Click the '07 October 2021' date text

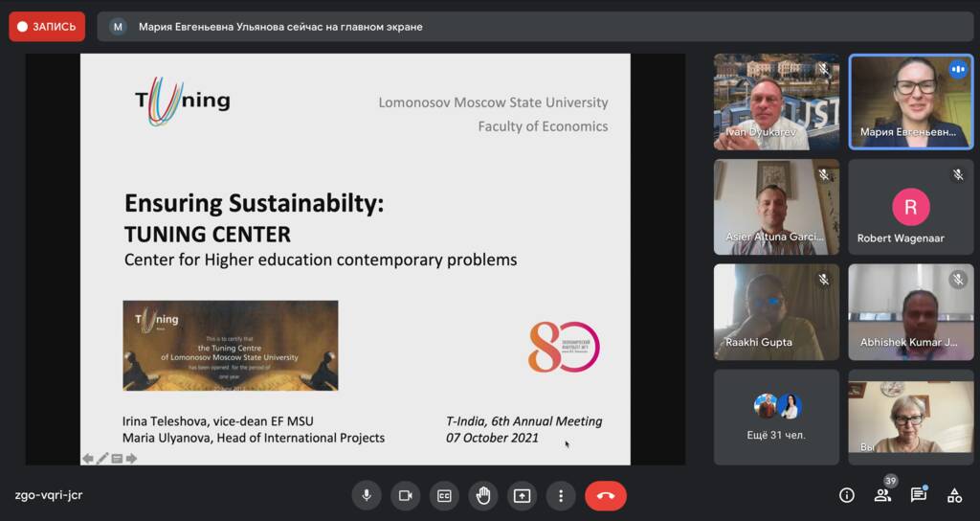tap(492, 438)
